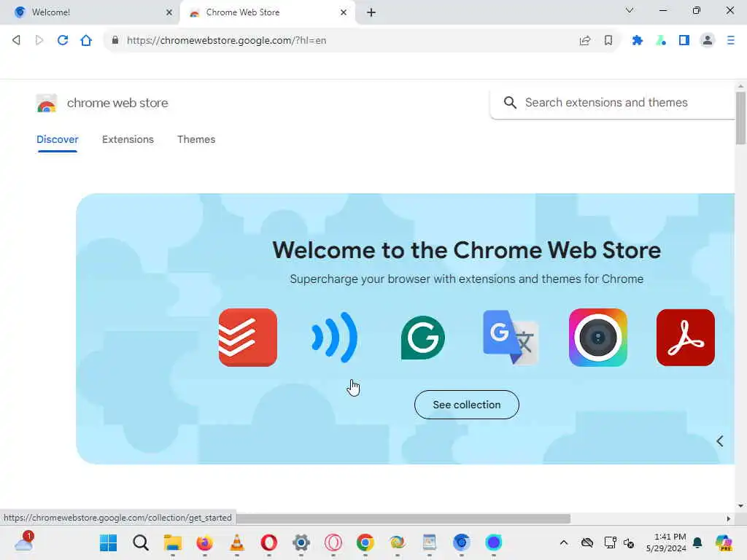Click the Search extensions and themes field
The image size is (747, 560).
tap(614, 102)
